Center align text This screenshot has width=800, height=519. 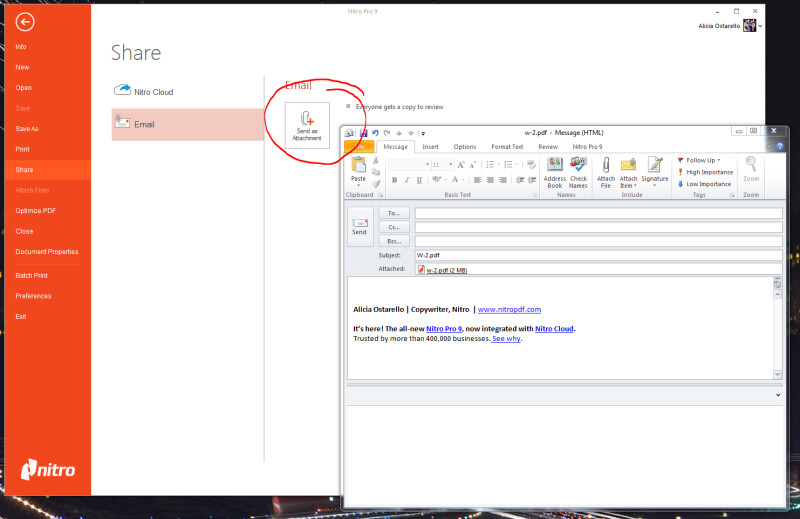coord(490,180)
